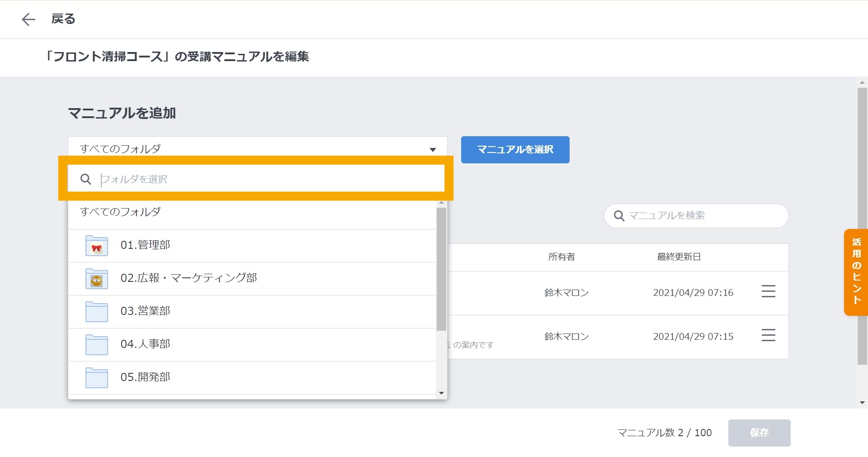Select すべてのフォルダ in the list
The width and height of the screenshot is (868, 457).
point(252,212)
